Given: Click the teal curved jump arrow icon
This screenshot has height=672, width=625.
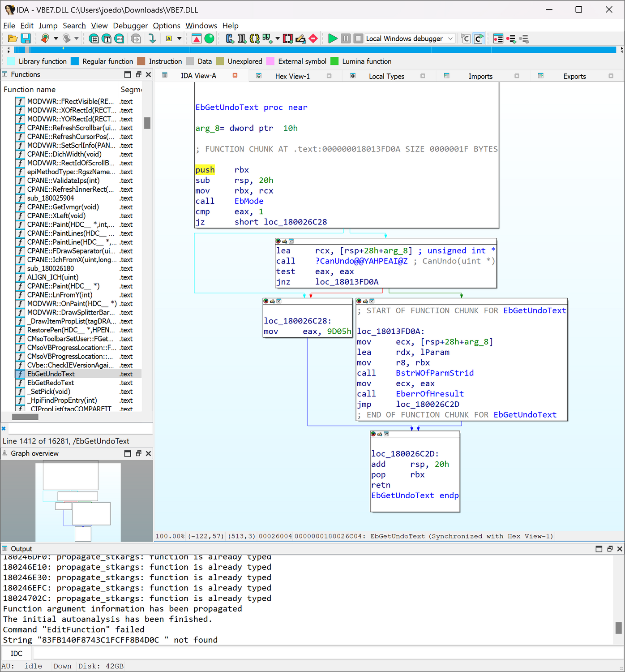Looking at the screenshot, I should 152,39.
